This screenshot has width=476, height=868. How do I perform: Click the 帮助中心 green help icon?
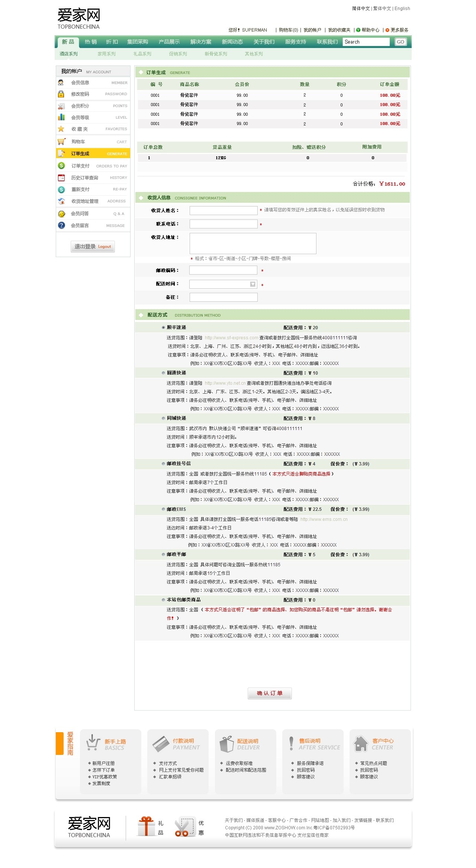[358, 30]
